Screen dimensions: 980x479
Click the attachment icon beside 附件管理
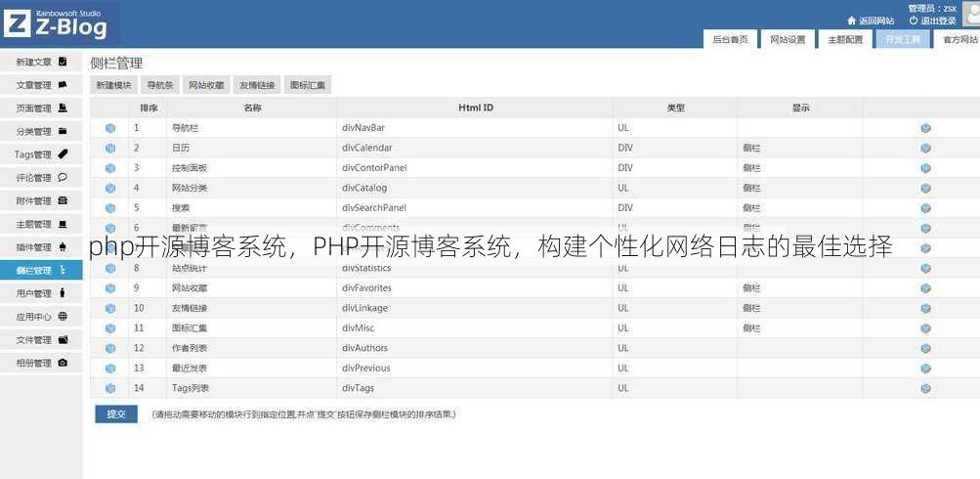[x=63, y=200]
